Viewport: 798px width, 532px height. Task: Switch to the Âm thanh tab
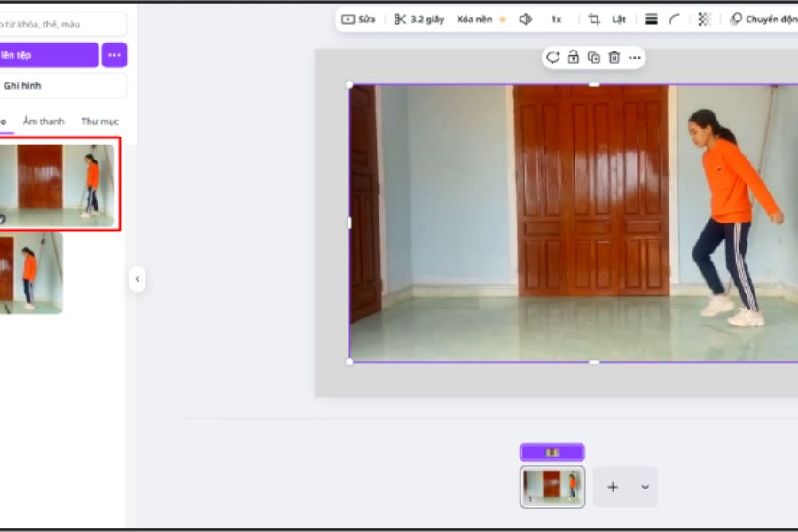click(x=43, y=121)
